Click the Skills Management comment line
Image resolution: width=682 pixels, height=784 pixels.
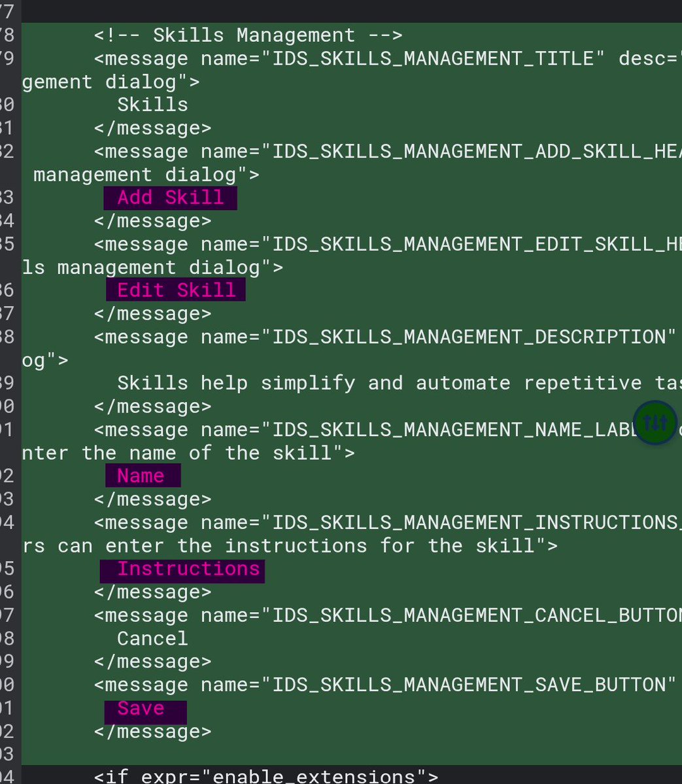click(x=247, y=35)
